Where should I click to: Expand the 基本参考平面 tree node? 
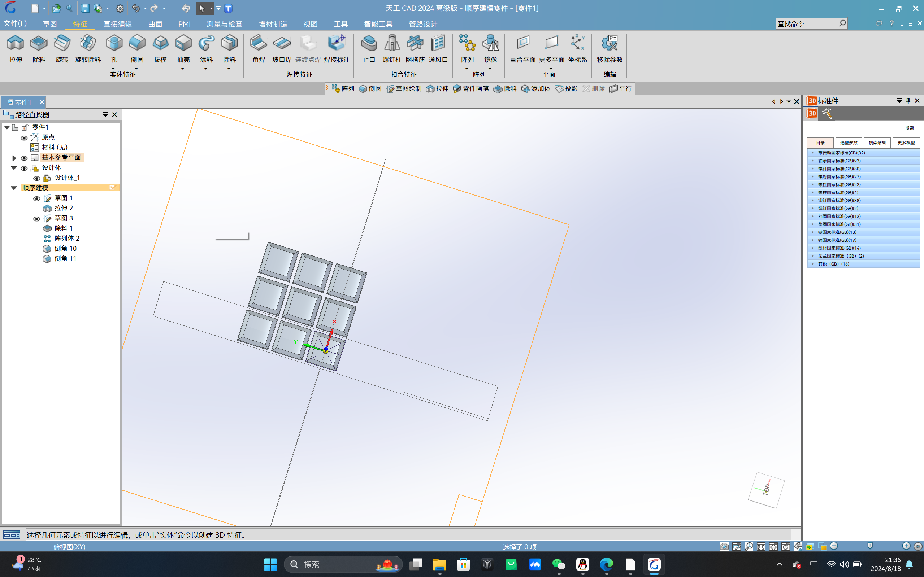tap(14, 158)
